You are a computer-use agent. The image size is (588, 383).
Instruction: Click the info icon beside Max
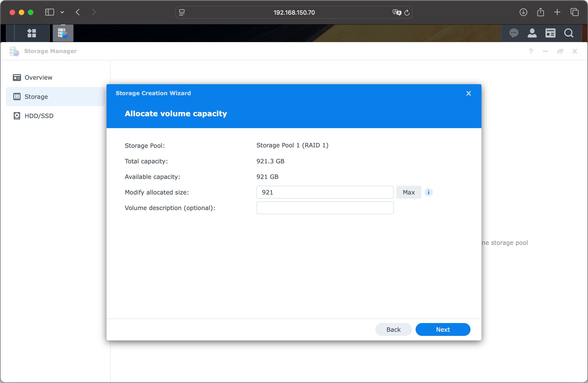(x=428, y=192)
